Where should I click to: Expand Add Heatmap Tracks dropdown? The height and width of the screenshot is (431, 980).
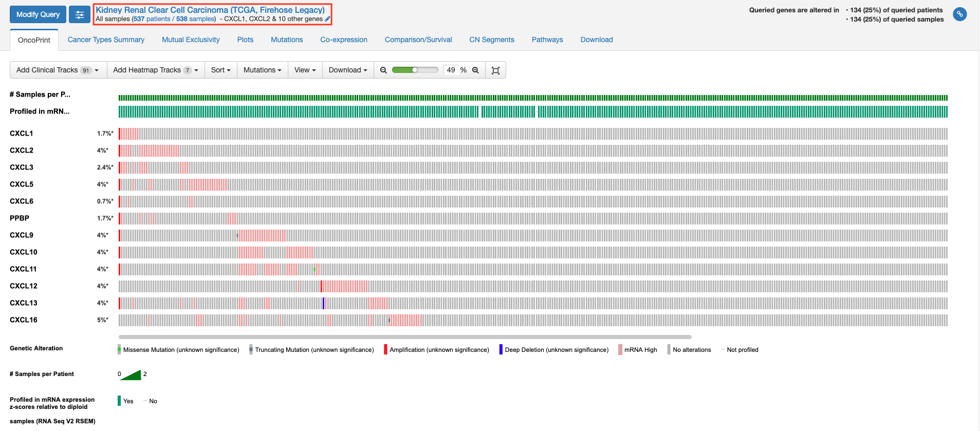tap(156, 70)
